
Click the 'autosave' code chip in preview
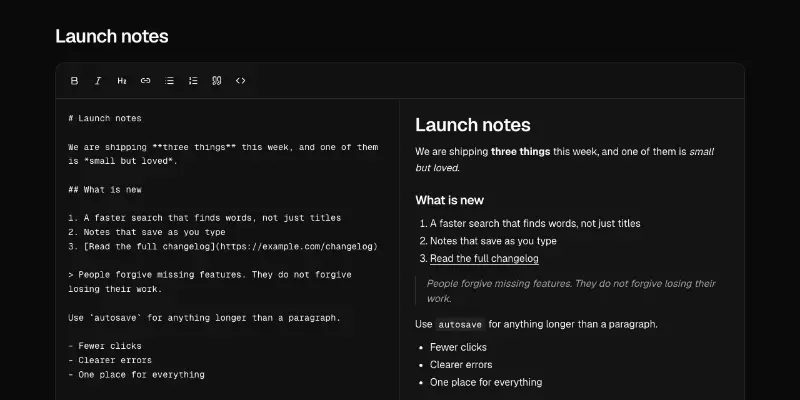tap(460, 324)
